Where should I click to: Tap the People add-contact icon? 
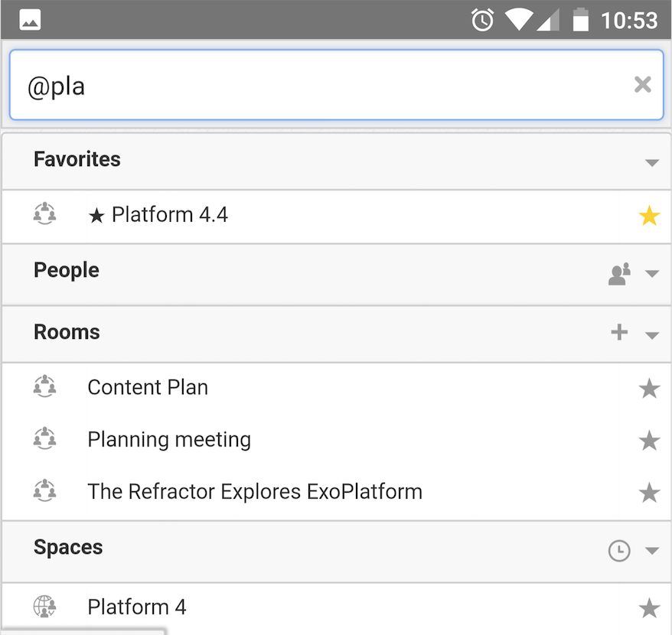click(x=619, y=274)
